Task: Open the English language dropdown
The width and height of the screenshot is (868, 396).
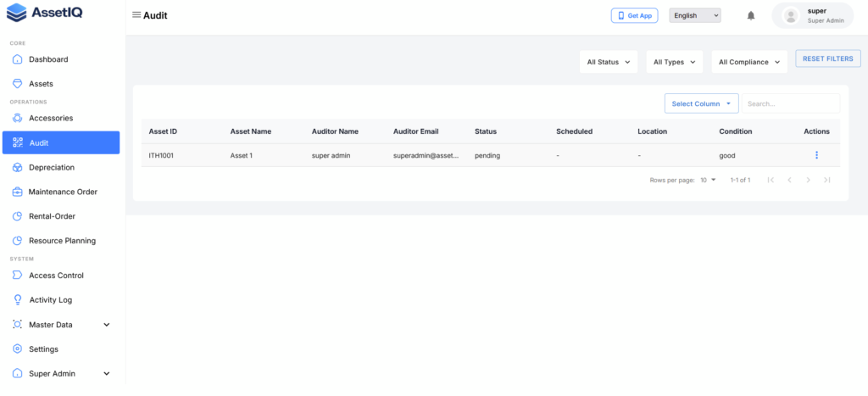Action: coord(695,15)
